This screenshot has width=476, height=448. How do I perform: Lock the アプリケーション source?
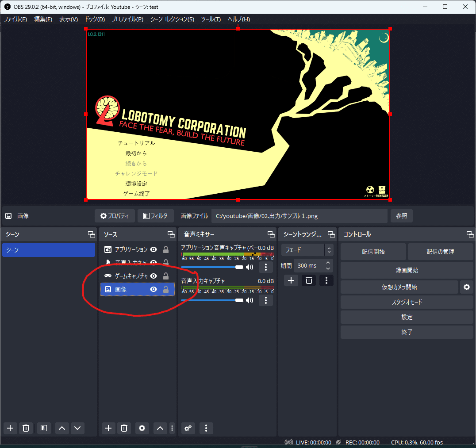click(x=166, y=249)
